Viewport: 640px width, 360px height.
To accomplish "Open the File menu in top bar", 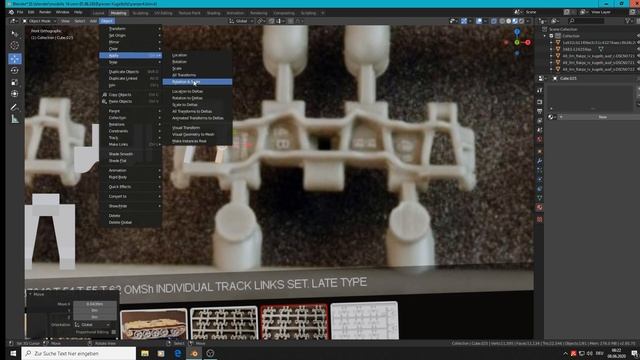I will (20, 12).
